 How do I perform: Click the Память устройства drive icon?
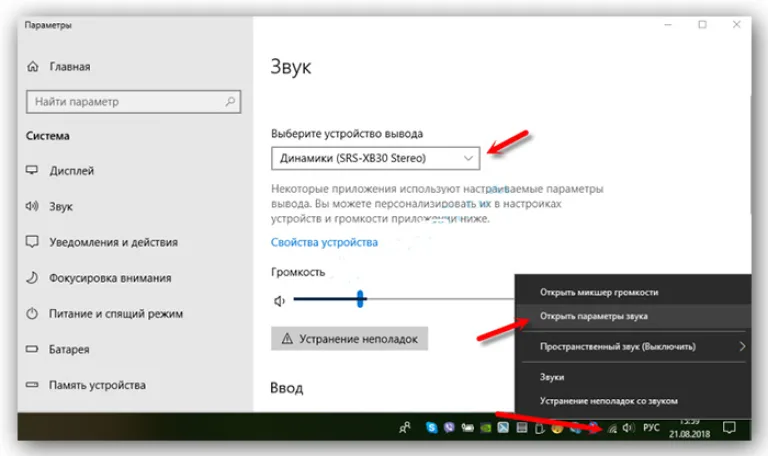[x=32, y=384]
